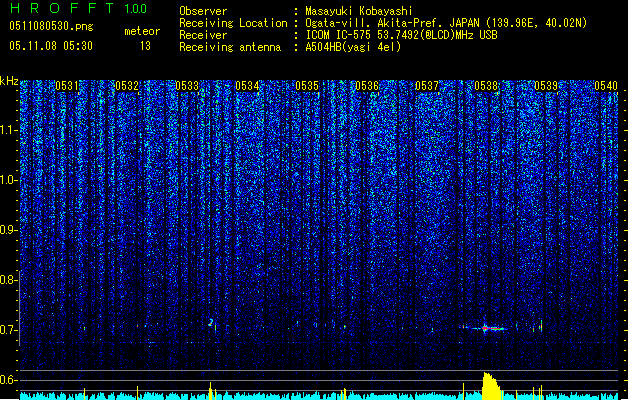This screenshot has height=400, width=629.
Task: Click the 0.7 kHz axis tick label
Action: click(8, 330)
